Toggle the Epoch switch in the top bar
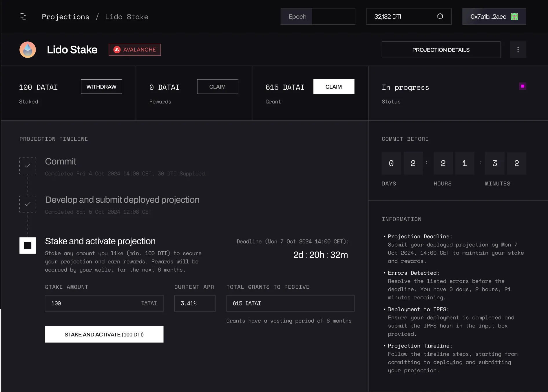This screenshot has width=548, height=392. pos(296,17)
